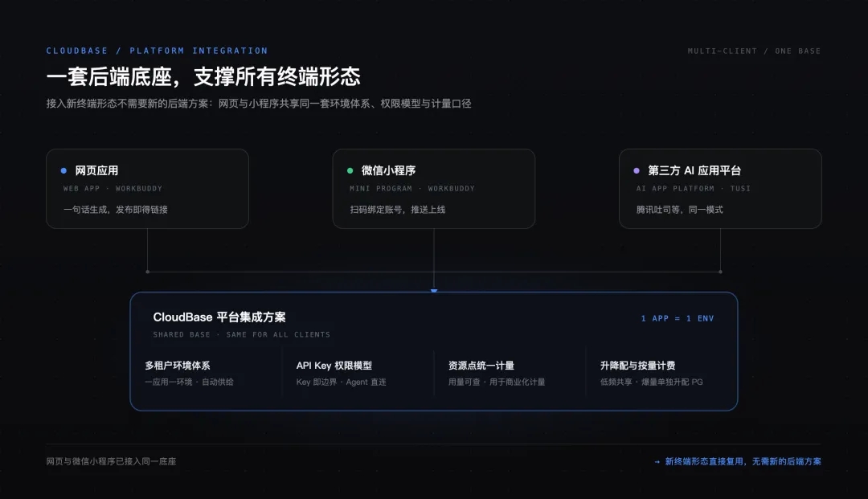This screenshot has height=499, width=868.
Task: Click the green dot beside 微信小程序
Action: click(x=350, y=170)
